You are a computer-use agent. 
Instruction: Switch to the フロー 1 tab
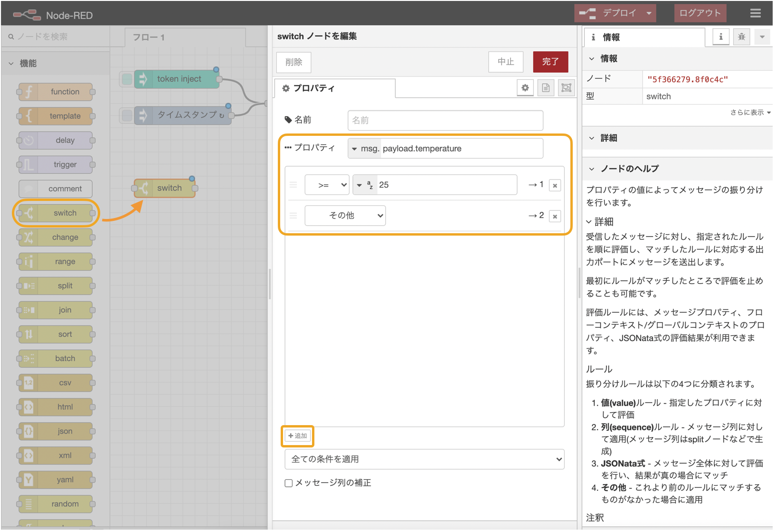coord(185,37)
